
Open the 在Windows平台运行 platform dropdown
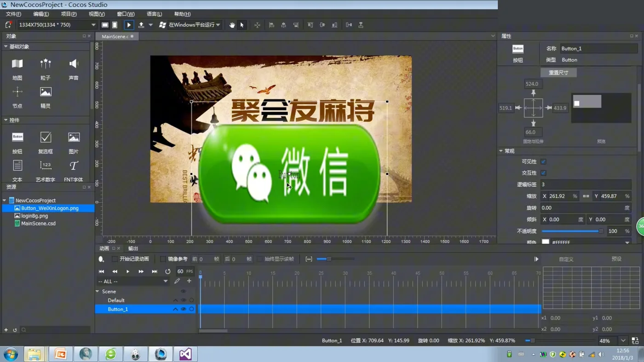(190, 25)
